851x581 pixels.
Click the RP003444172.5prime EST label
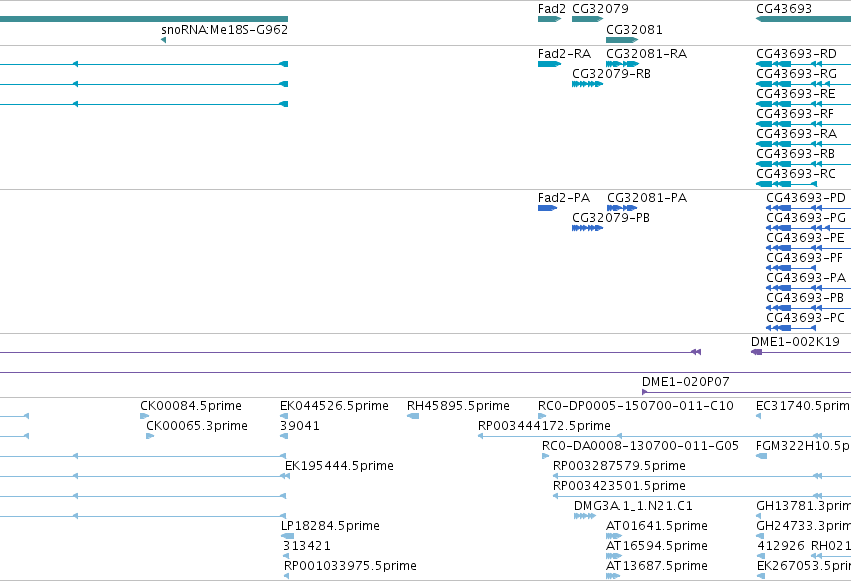pos(544,426)
